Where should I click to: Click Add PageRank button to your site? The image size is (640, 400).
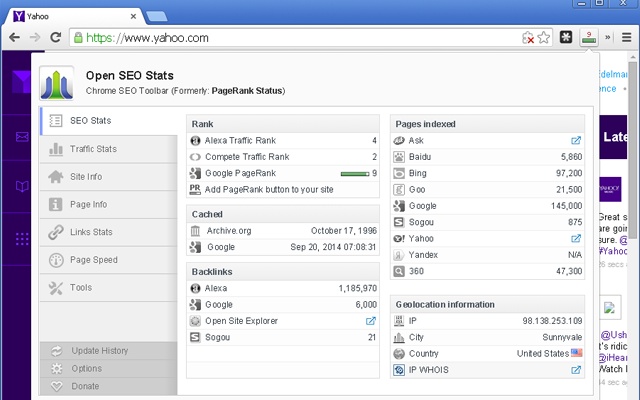[x=269, y=189]
